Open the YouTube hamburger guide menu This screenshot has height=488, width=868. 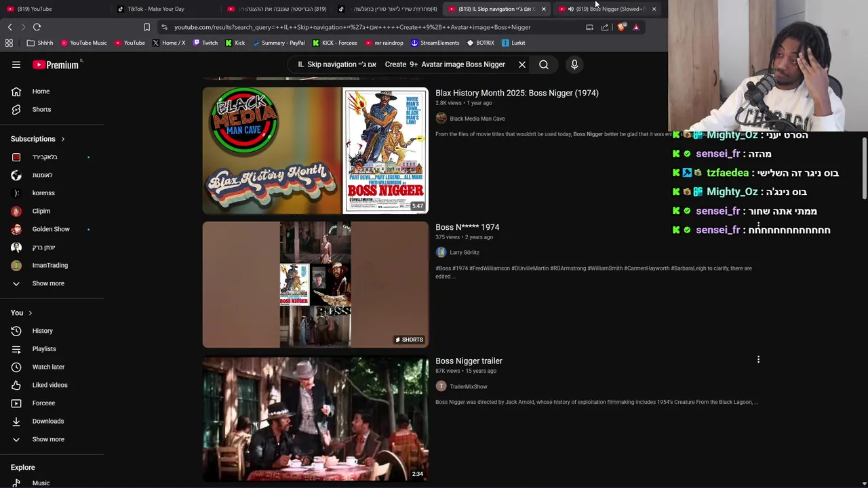pos(16,64)
